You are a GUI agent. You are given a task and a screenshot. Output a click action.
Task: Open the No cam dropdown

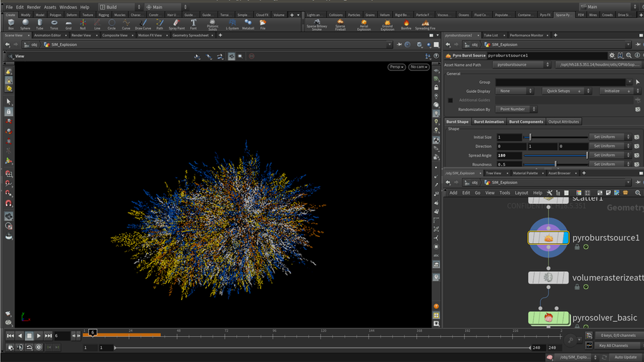(419, 67)
